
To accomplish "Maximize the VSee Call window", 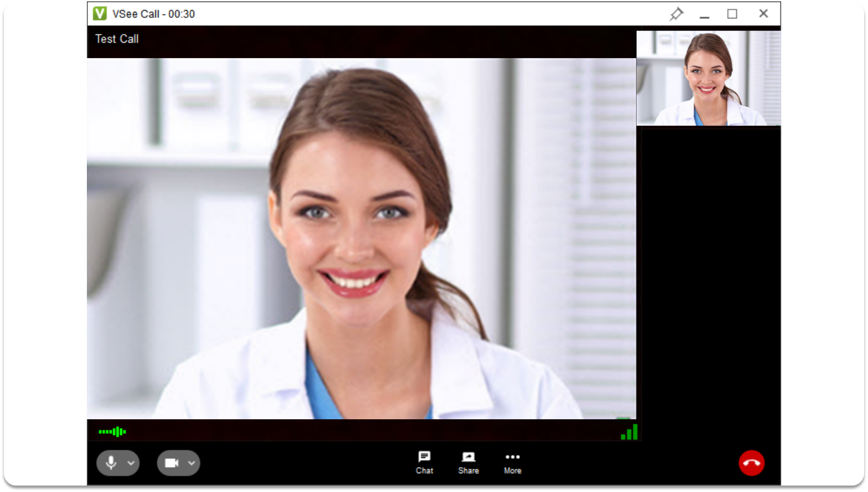I will (732, 14).
